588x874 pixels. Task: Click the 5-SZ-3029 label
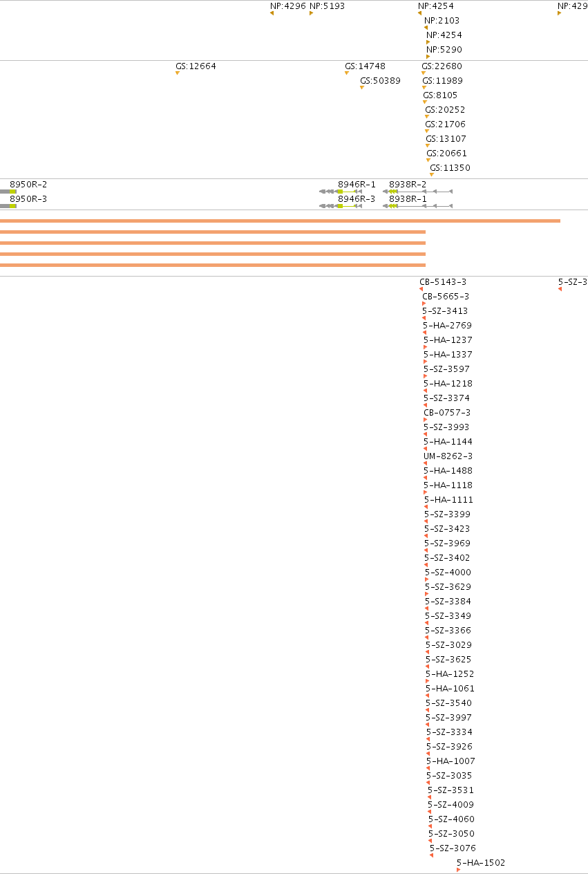click(x=448, y=645)
